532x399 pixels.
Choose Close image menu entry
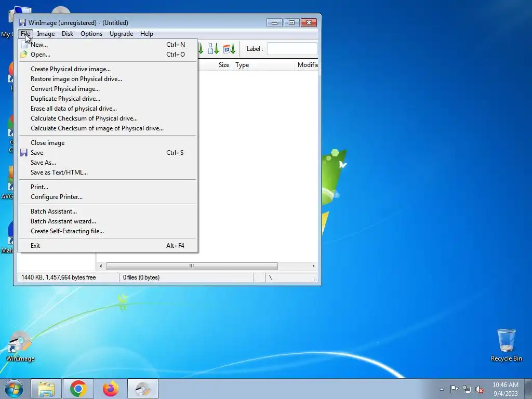[108, 142]
